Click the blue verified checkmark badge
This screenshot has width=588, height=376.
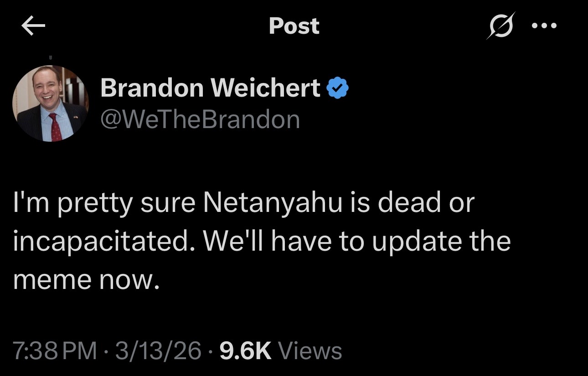point(338,88)
